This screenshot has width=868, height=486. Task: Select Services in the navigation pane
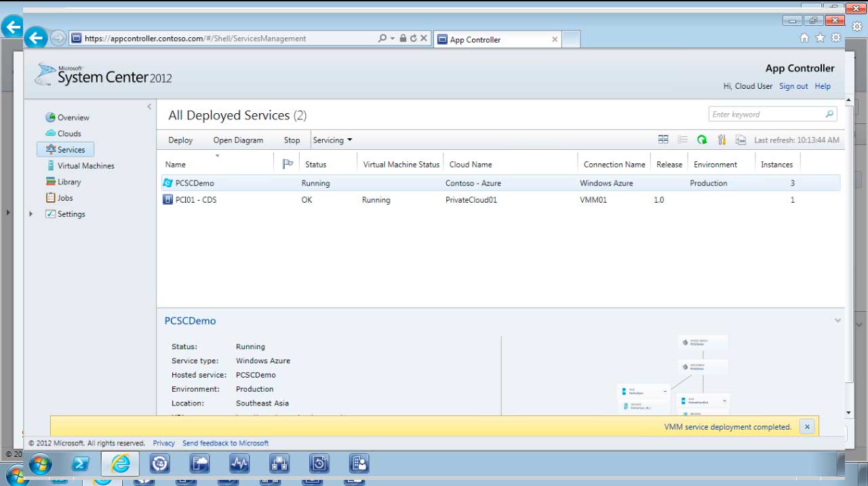click(65, 150)
